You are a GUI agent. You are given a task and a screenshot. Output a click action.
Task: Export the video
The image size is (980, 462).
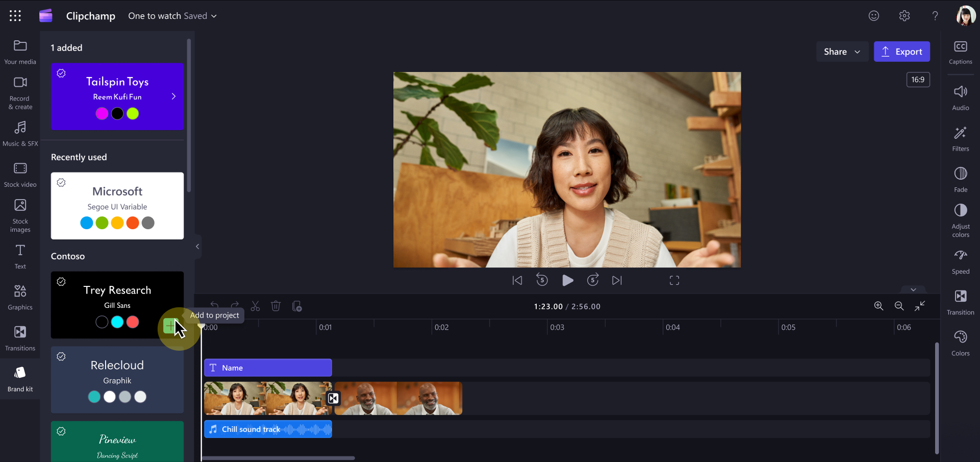tap(902, 52)
